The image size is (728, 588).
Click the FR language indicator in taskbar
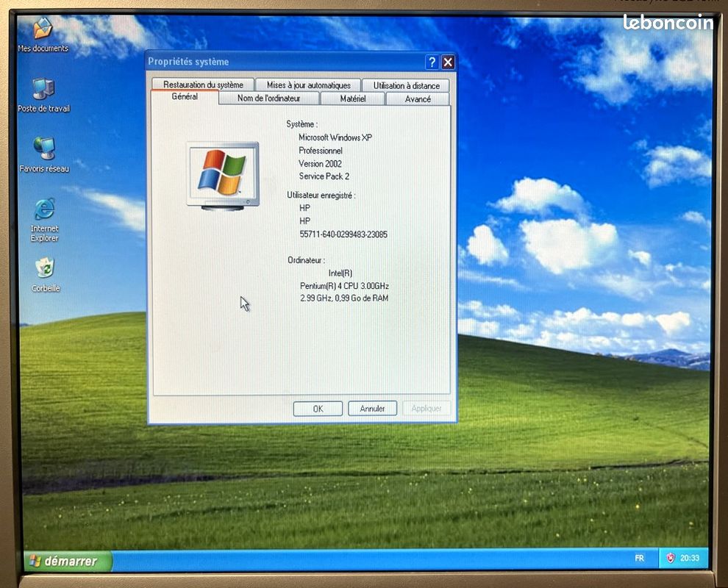[x=639, y=559]
